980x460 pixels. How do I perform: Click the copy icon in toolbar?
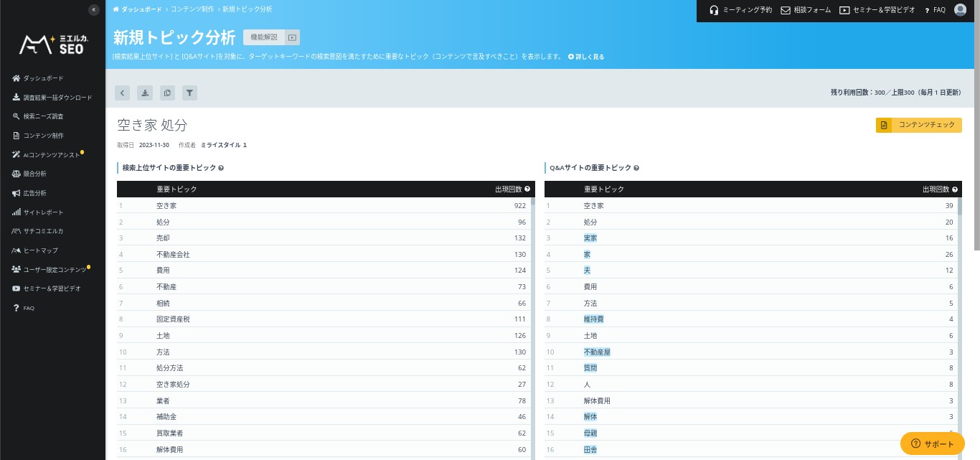[167, 93]
